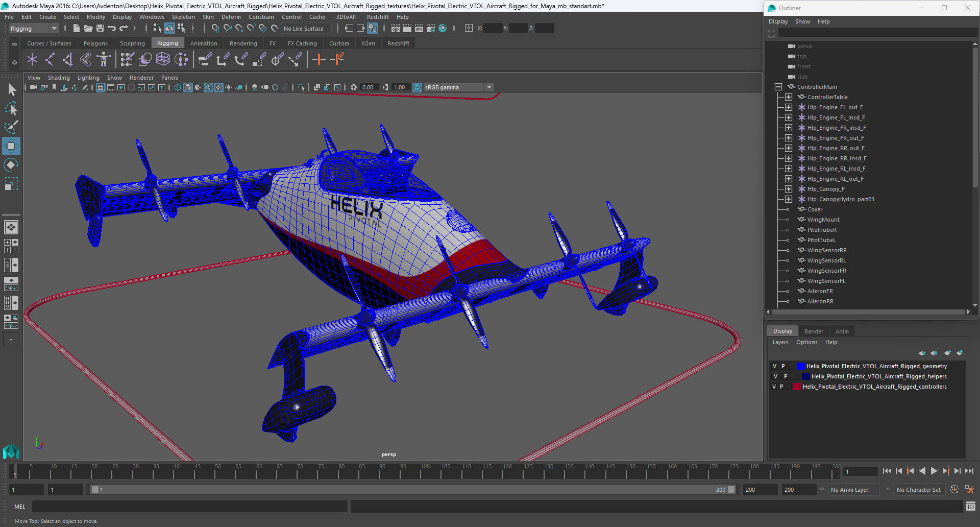Click the No Live Surface field

306,29
